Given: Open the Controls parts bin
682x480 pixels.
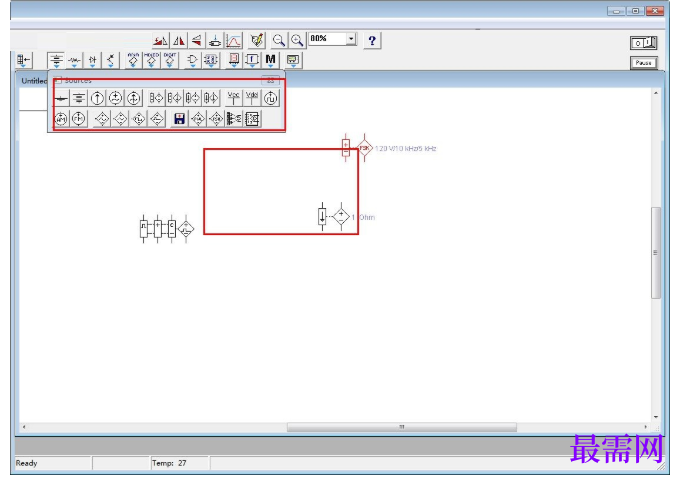Looking at the screenshot, I should pos(252,60).
